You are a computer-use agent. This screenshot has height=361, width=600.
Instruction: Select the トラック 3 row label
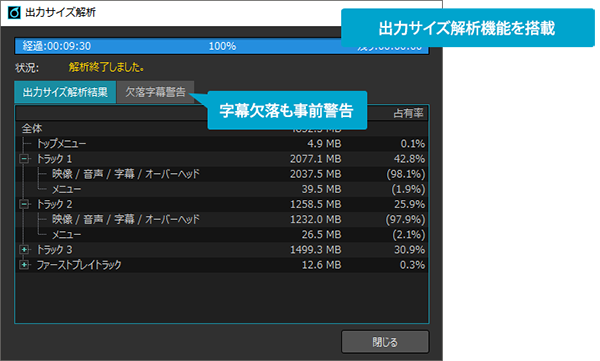[54, 250]
